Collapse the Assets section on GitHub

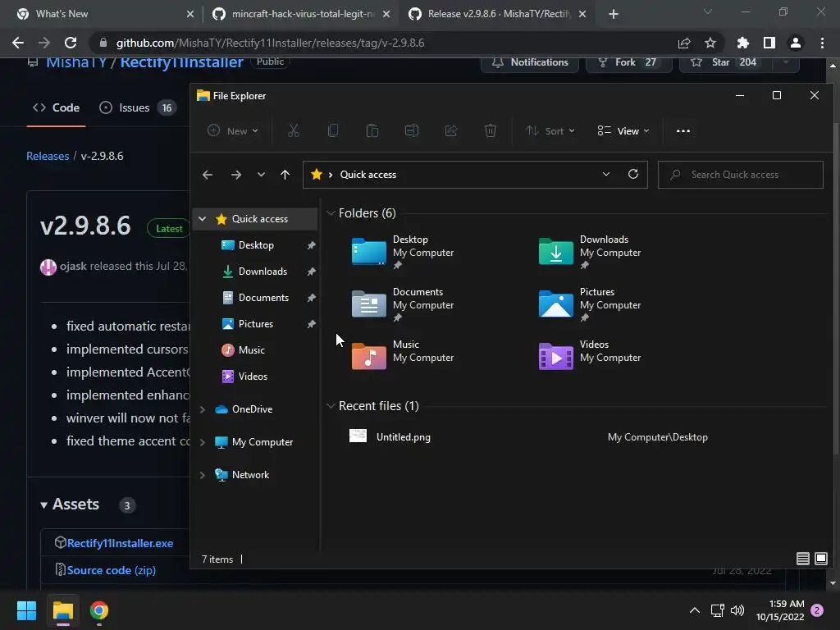click(44, 504)
